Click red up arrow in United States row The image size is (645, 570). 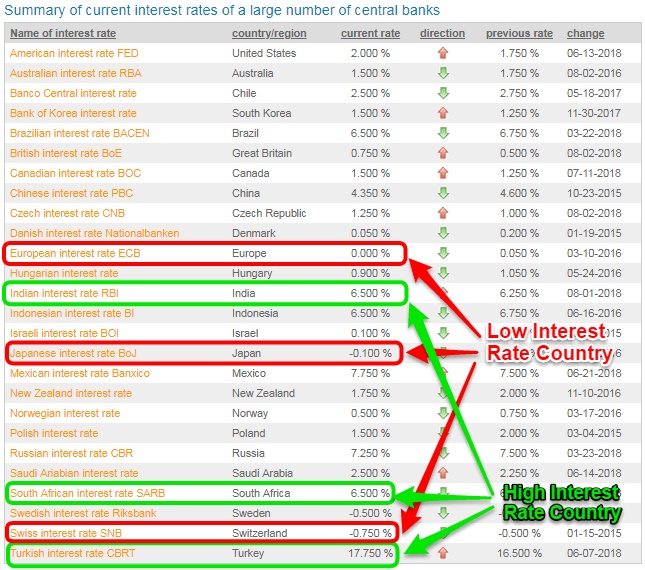pos(443,53)
